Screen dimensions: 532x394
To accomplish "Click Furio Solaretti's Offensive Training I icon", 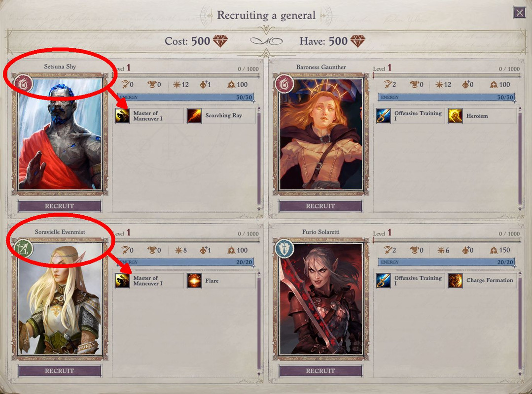I will click(383, 281).
